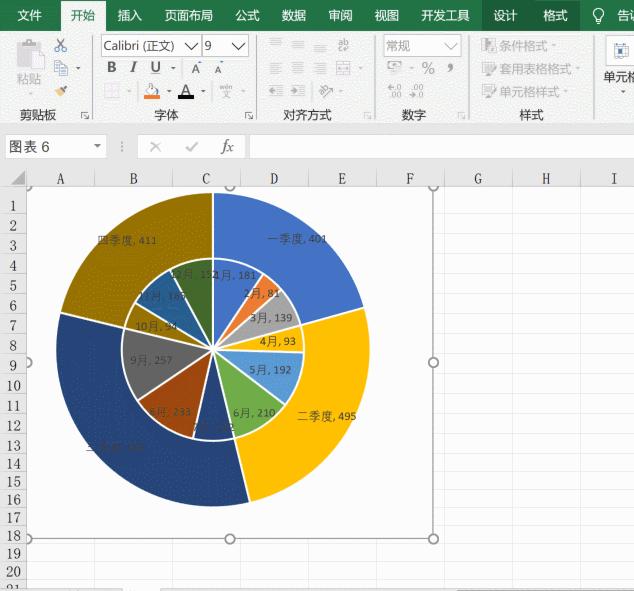The width and height of the screenshot is (634, 591).
Task: Click the Format Painter brush icon
Action: (x=61, y=91)
